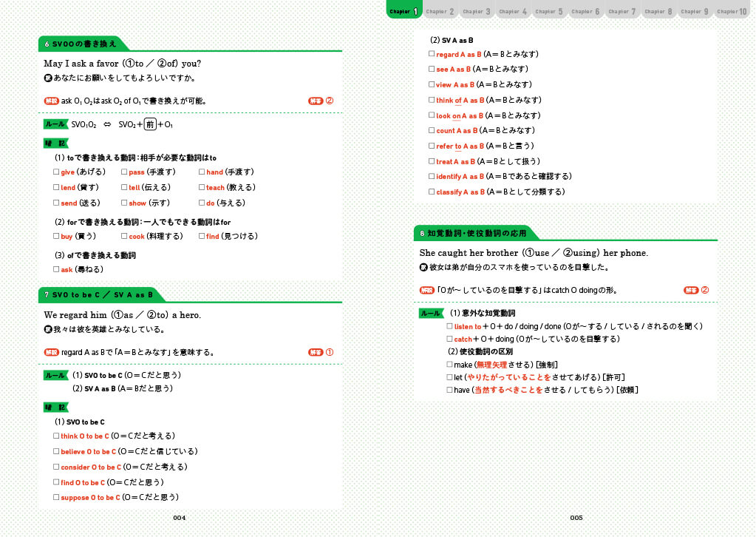Click the 解説 badge beside the catch O doing explanation
The height and width of the screenshot is (537, 756).
click(426, 290)
